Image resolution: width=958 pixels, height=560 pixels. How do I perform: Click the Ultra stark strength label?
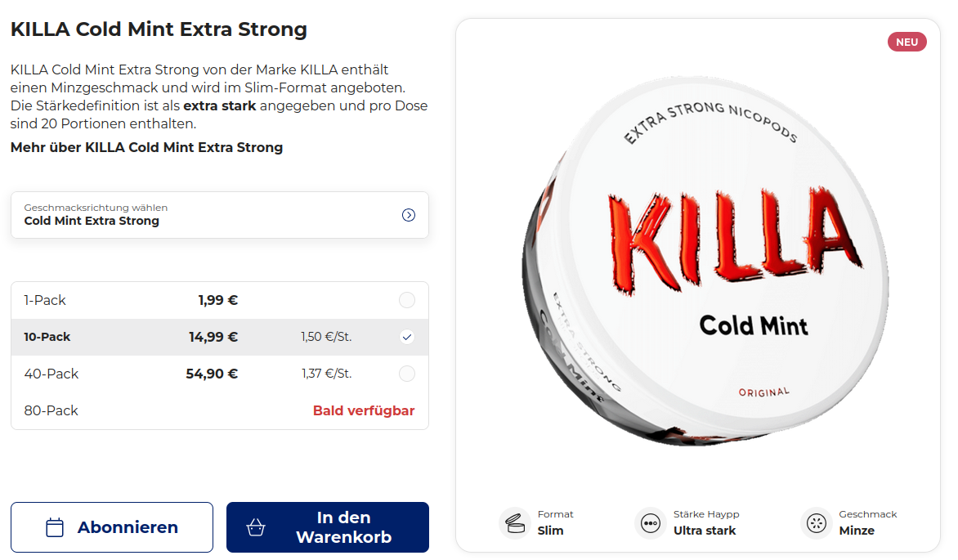(x=704, y=531)
